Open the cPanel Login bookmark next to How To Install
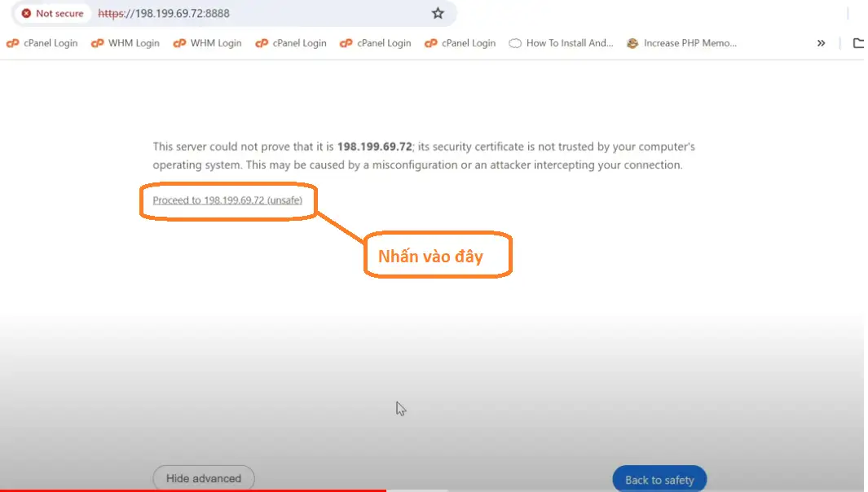 point(460,43)
